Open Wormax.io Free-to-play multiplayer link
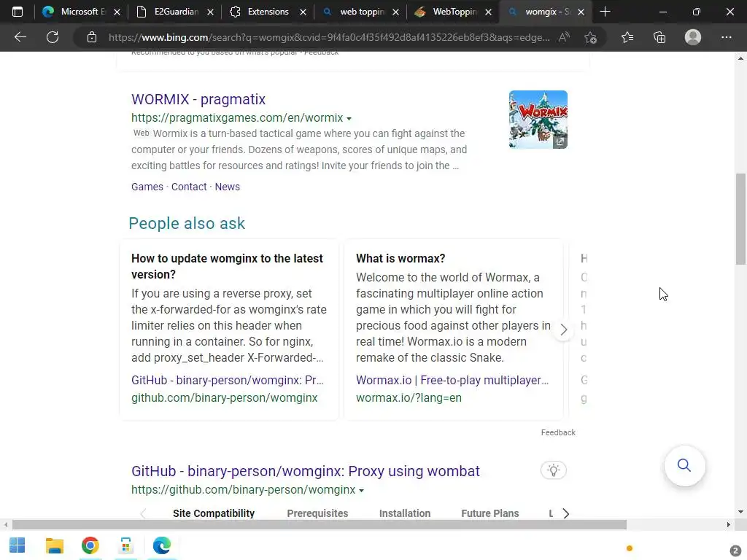The height and width of the screenshot is (560, 747). (452, 380)
